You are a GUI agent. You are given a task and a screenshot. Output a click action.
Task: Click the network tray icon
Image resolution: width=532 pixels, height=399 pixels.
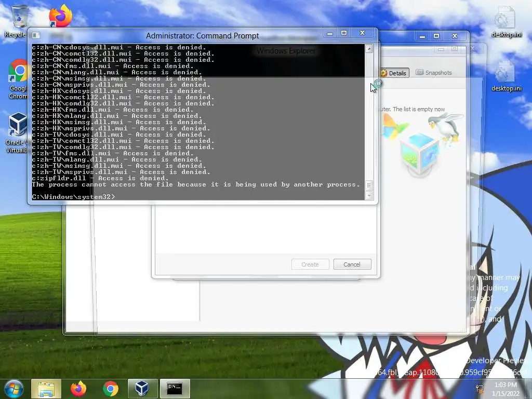tap(480, 389)
